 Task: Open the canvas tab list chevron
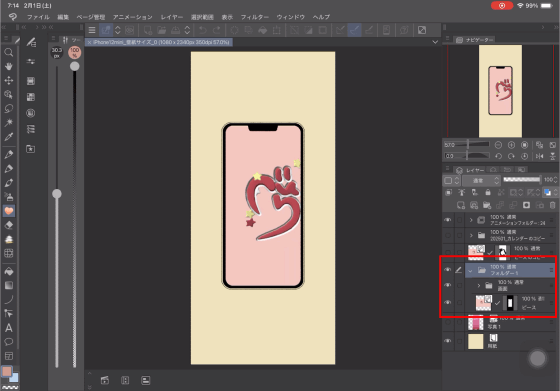click(435, 42)
